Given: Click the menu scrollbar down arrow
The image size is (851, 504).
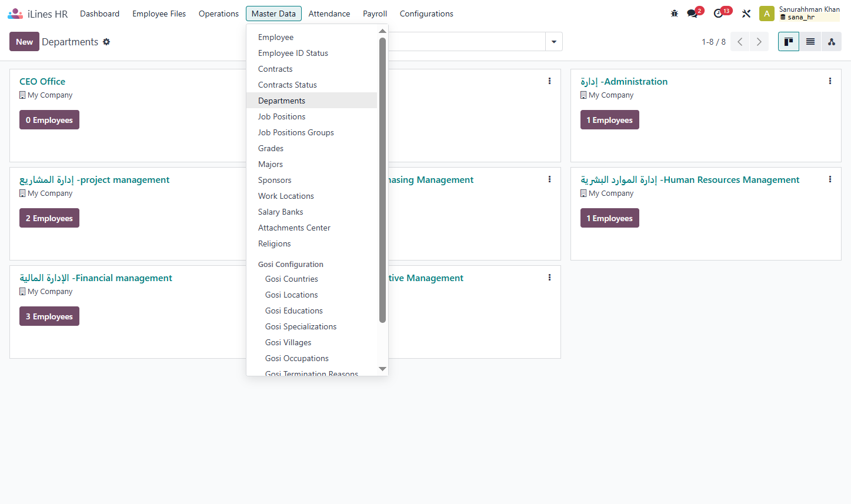Looking at the screenshot, I should click(382, 369).
